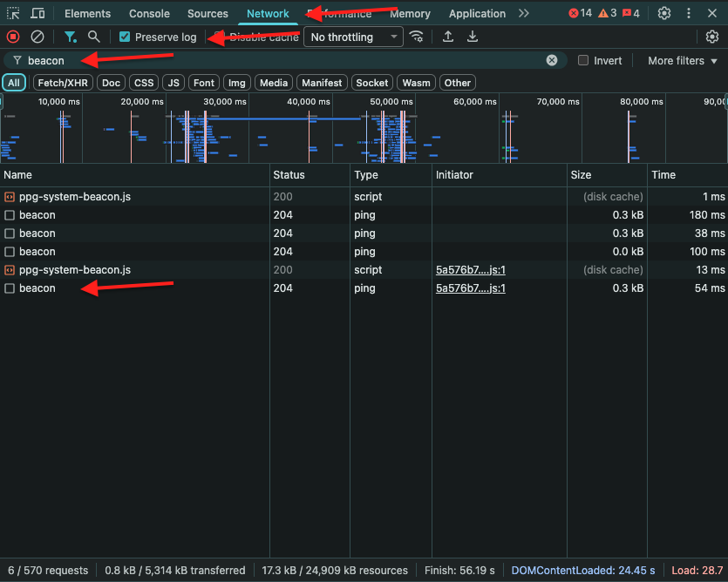Show more DevTools tabs chevron
The width and height of the screenshot is (728, 582).
click(523, 14)
